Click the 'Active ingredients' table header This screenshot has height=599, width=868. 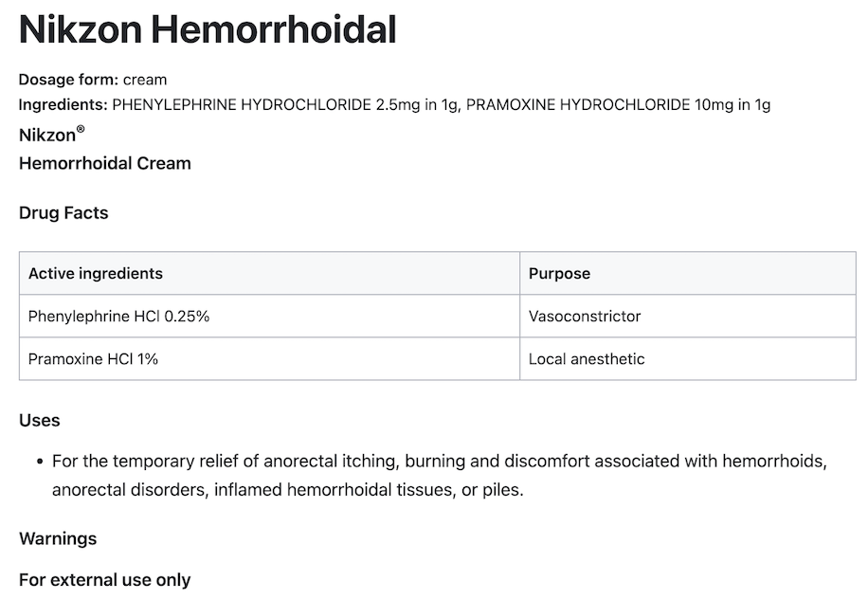tap(96, 273)
